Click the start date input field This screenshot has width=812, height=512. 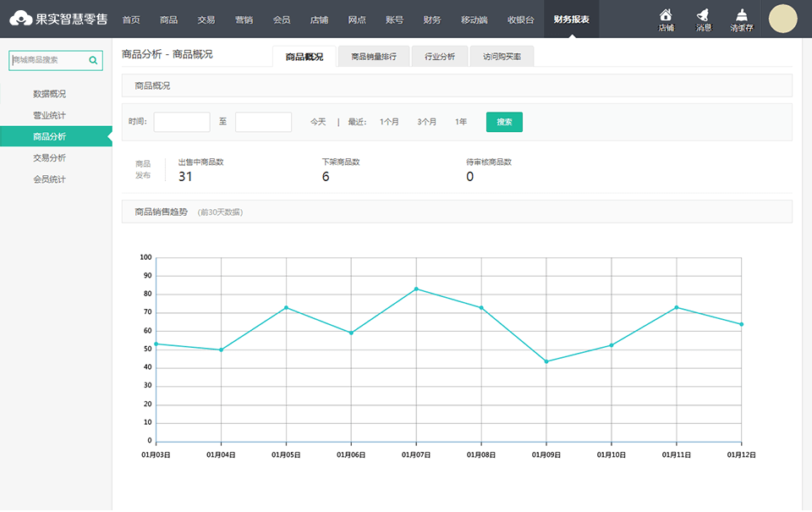pyautogui.click(x=182, y=122)
